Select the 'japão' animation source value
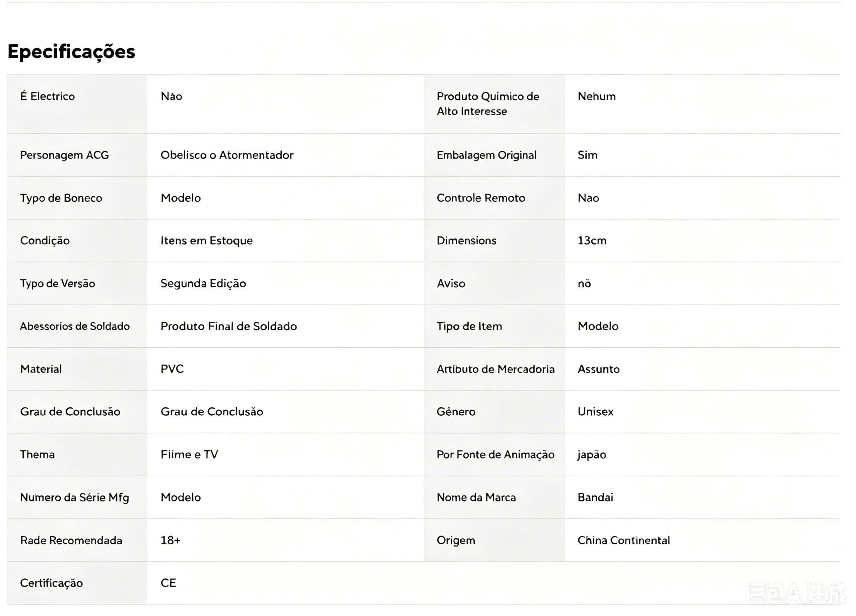This screenshot has height=616, width=856. 591,455
